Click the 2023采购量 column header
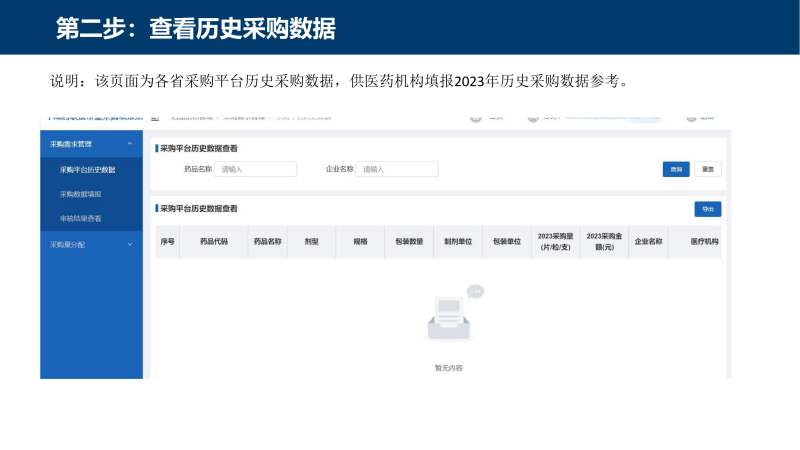 pos(555,241)
